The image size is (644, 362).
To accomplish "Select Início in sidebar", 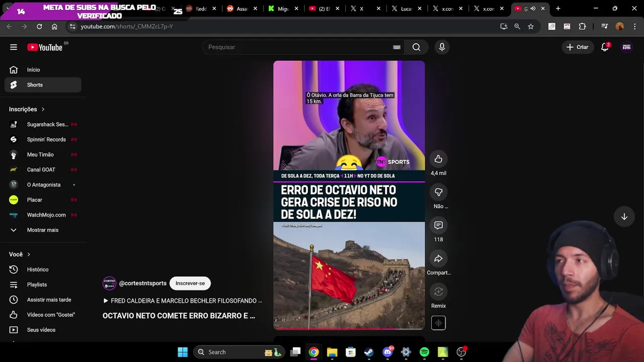I will coord(43,70).
